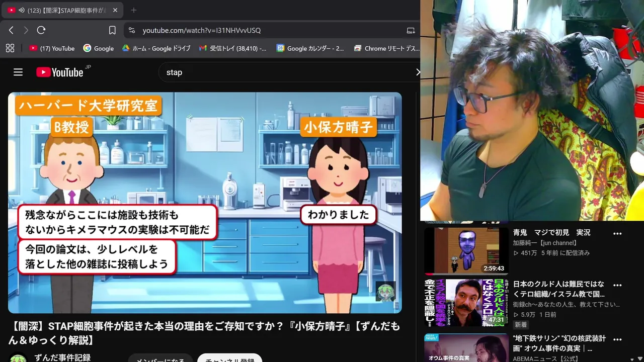Open the Google カレンダー bookmark
This screenshot has width=644, height=362.
point(310,48)
